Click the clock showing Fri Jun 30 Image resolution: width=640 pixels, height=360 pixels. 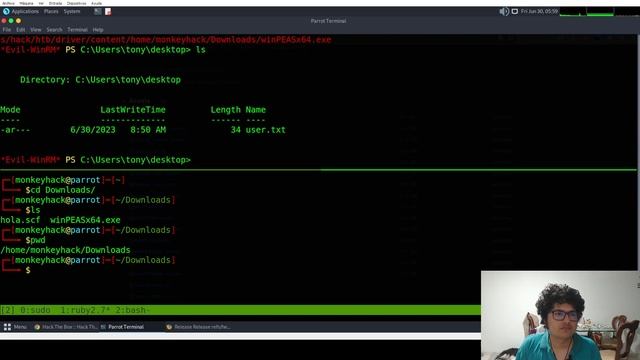539,11
